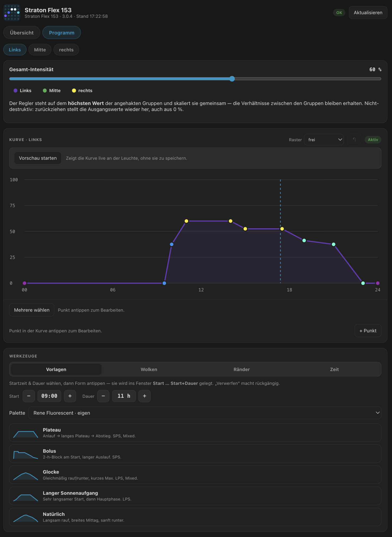Open the Mitte channel tab

40,50
